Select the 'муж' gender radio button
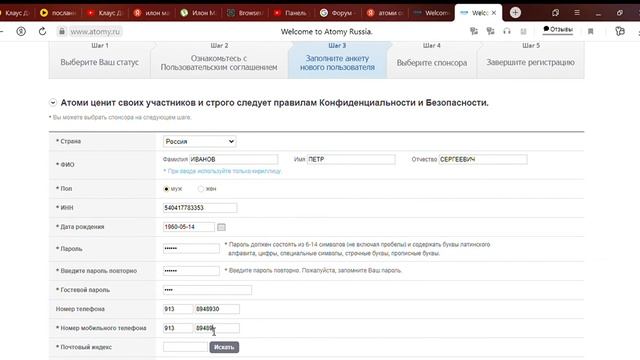The image size is (640, 360). click(166, 189)
